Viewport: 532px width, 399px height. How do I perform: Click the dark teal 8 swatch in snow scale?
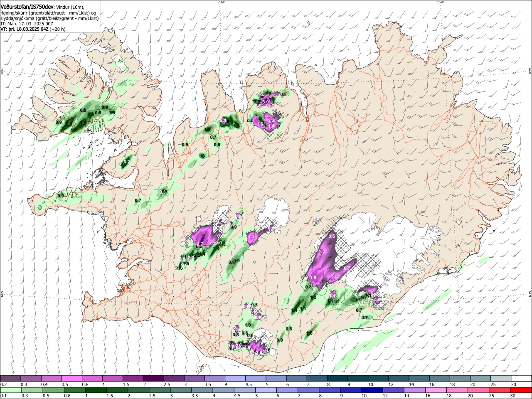coord(337,378)
